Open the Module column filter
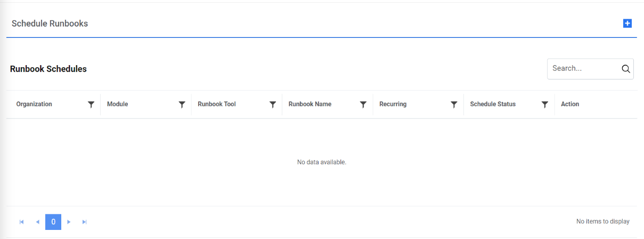 pos(182,105)
